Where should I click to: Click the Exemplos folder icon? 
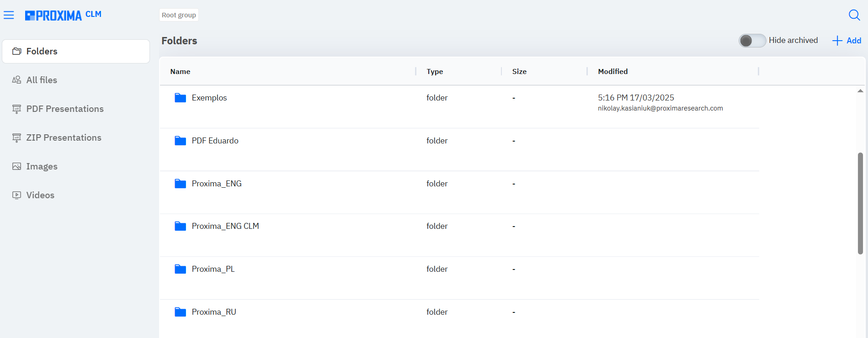coord(180,98)
